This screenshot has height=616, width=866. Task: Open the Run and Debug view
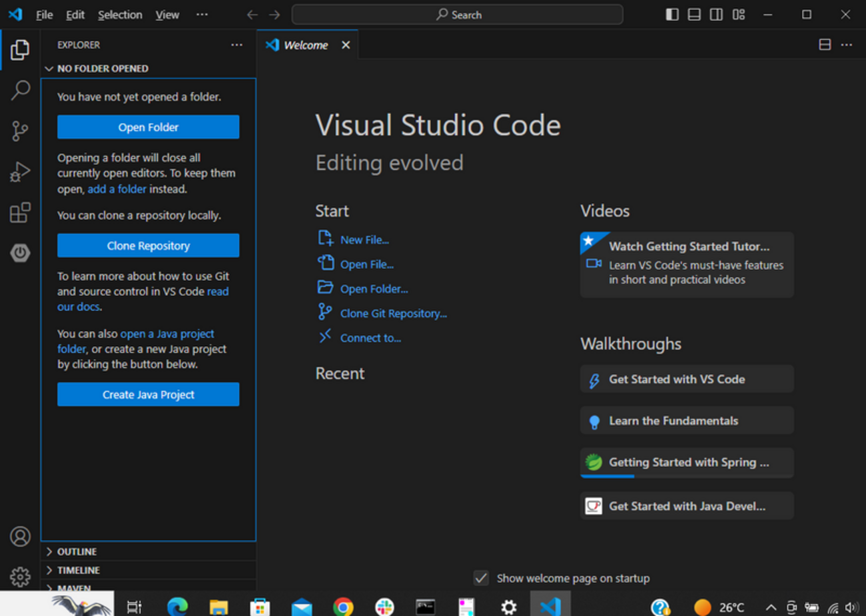20,172
